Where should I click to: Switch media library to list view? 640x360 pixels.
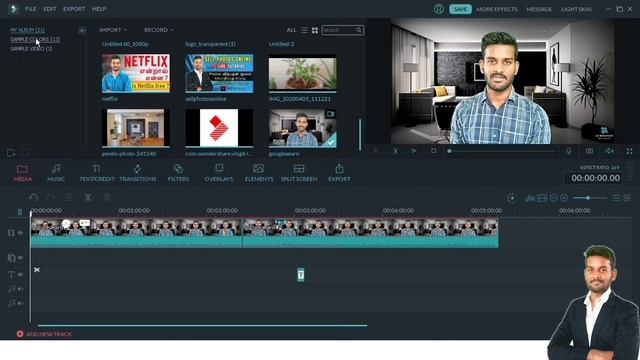coord(304,30)
